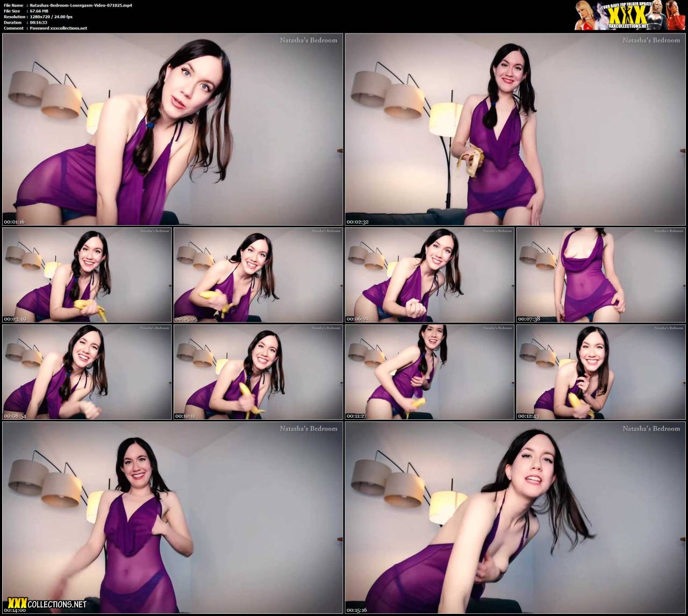Open the thumbnail marked 00:07:38
The height and width of the screenshot is (616, 688).
click(600, 275)
